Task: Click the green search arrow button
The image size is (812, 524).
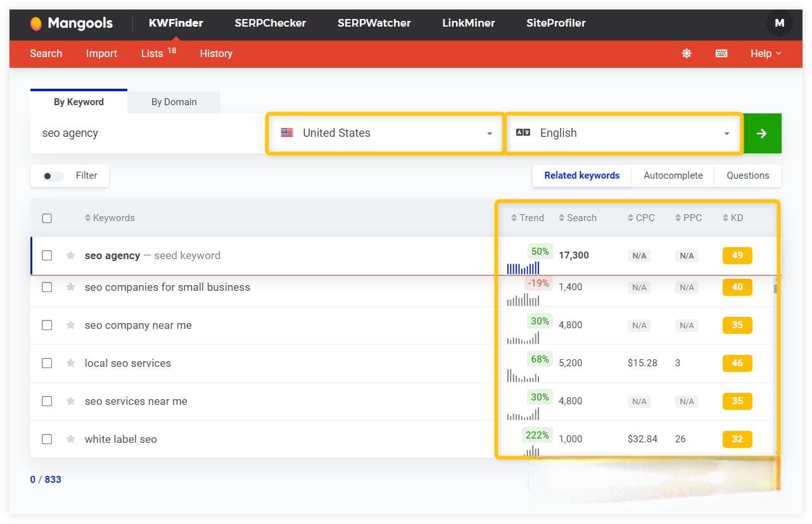Action: click(x=762, y=133)
